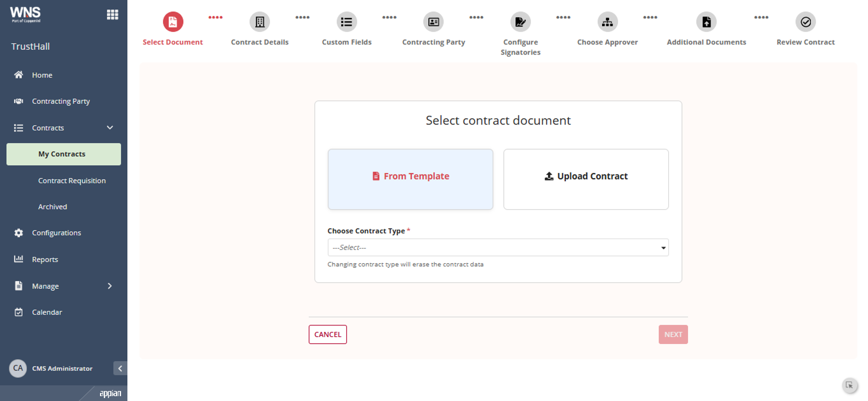Screen dimensions: 868x401
Task: Click the Configure Signatories step label
Action: click(520, 47)
